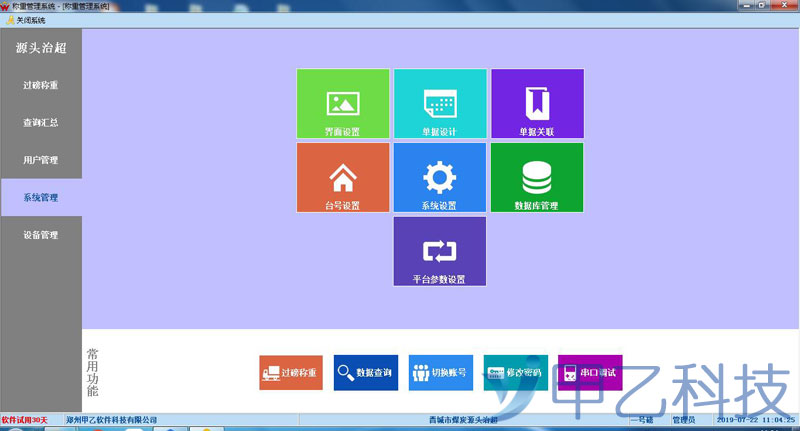Go to 设备管理 in the sidebar
The image size is (800, 431).
point(41,235)
